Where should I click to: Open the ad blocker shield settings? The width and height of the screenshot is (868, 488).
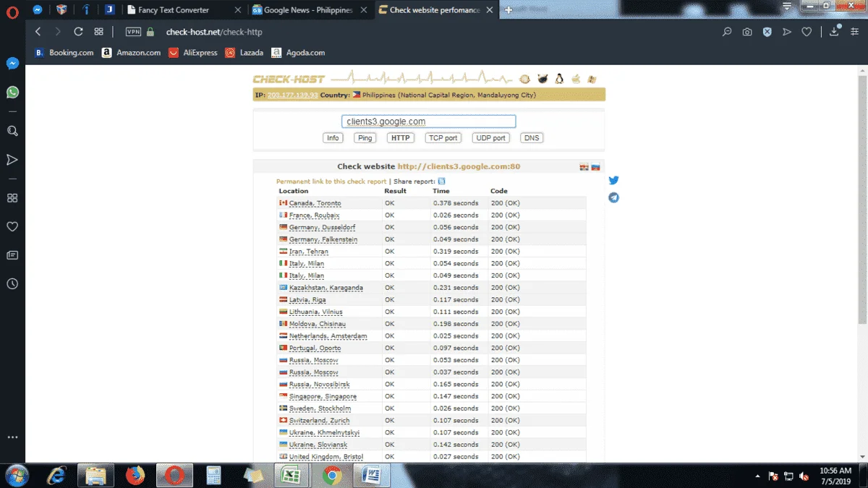767,32
